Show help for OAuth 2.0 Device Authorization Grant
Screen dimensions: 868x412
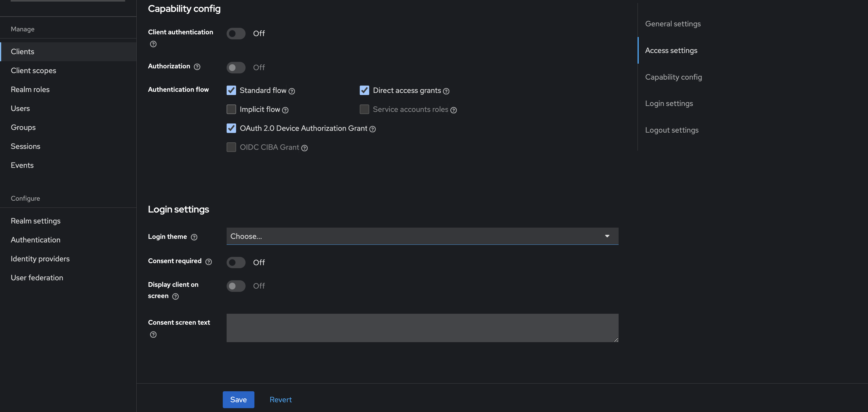click(x=372, y=129)
